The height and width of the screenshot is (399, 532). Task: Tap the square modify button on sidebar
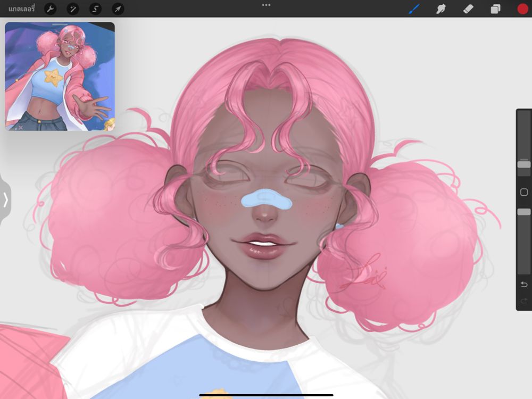click(x=524, y=193)
